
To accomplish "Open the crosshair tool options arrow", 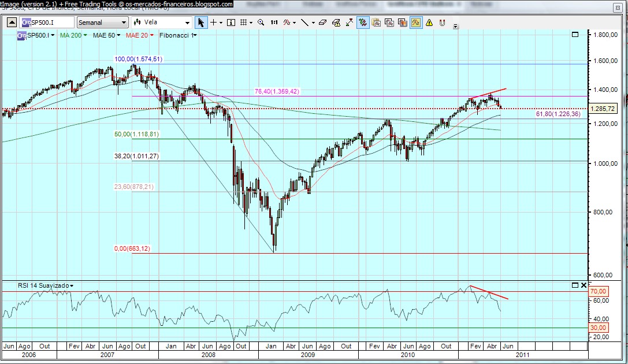I will [x=221, y=23].
